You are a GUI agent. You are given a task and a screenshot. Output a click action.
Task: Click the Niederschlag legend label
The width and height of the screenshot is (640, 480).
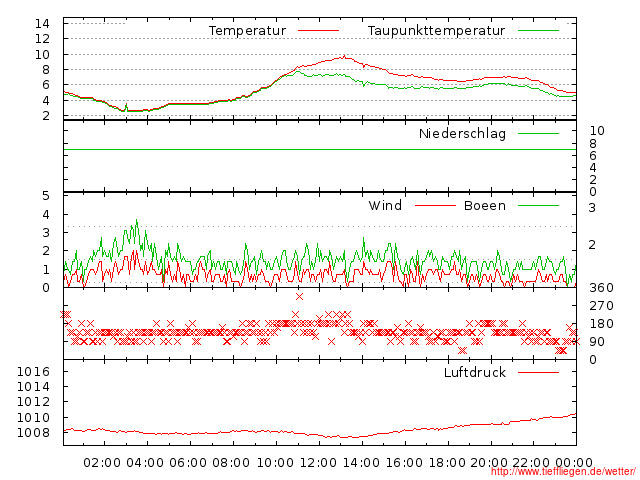click(x=462, y=134)
